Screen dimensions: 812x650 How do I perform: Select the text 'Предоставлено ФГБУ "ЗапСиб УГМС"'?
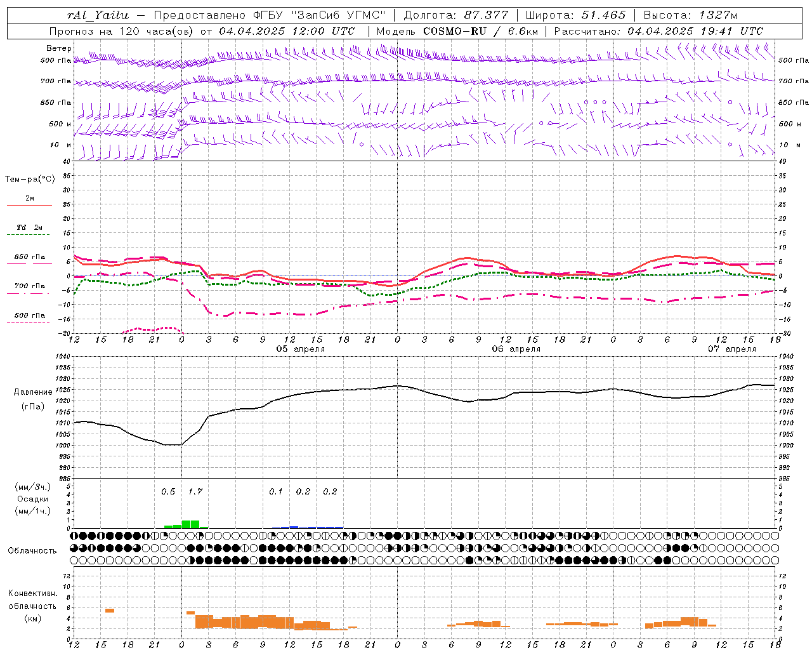point(270,15)
